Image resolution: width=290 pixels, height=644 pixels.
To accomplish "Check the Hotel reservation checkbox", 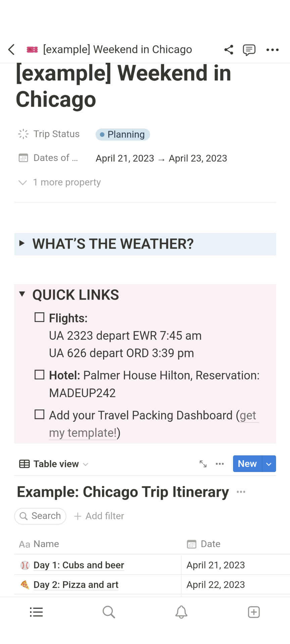I will (39, 374).
